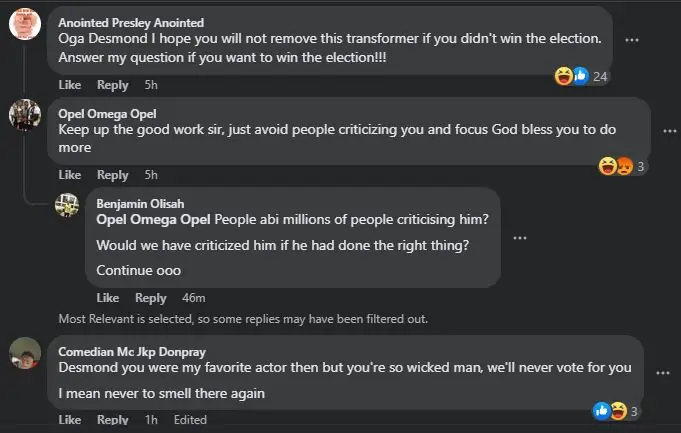Open Comedian Mc Jkp Donpray's avatar

tap(24, 353)
